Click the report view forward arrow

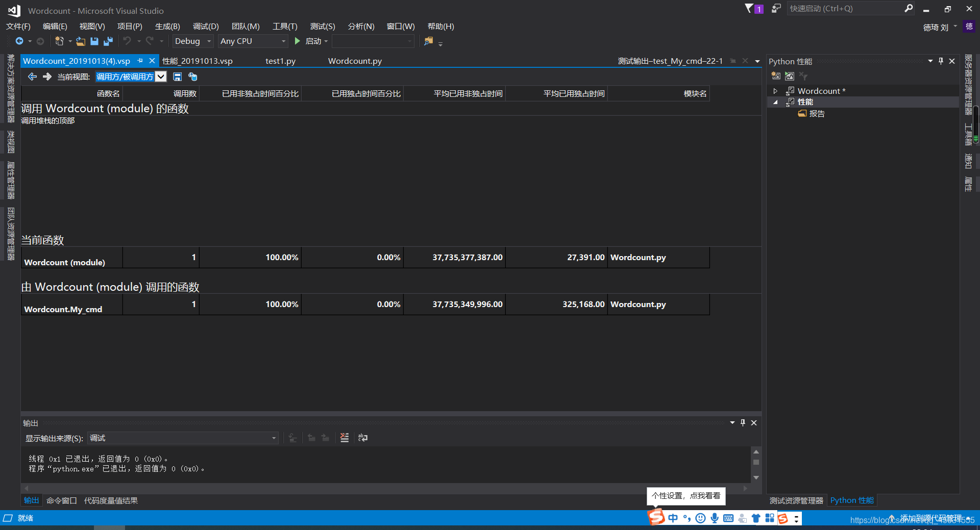click(47, 77)
